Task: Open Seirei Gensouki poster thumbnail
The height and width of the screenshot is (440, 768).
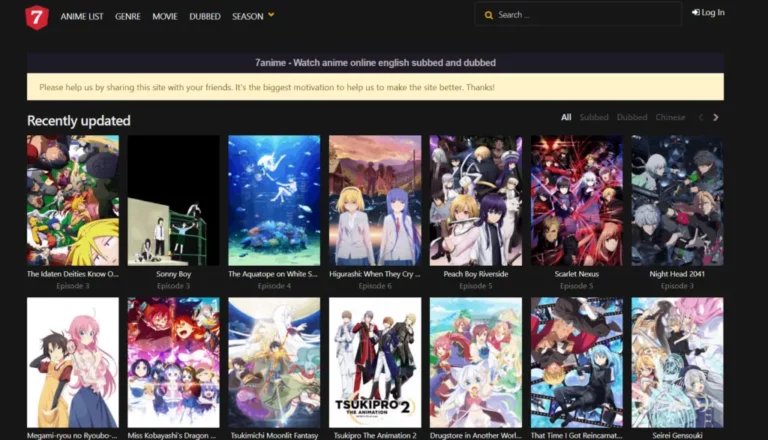Action: pyautogui.click(x=677, y=363)
